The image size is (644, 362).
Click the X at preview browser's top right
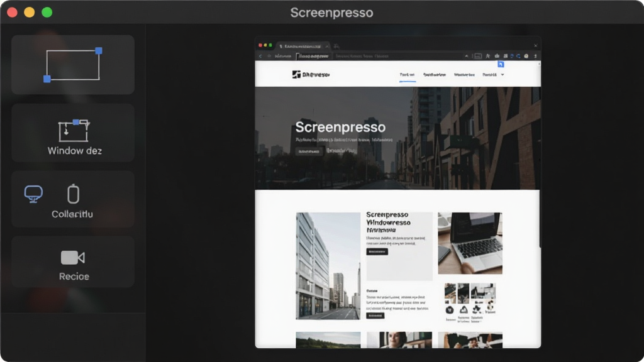click(x=536, y=45)
